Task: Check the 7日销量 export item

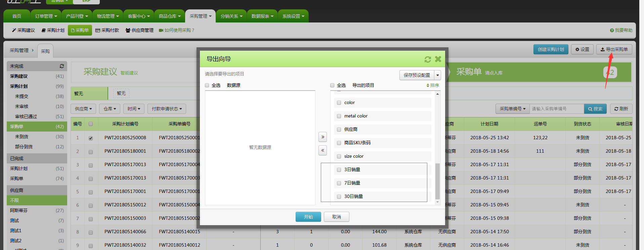Action: click(339, 183)
